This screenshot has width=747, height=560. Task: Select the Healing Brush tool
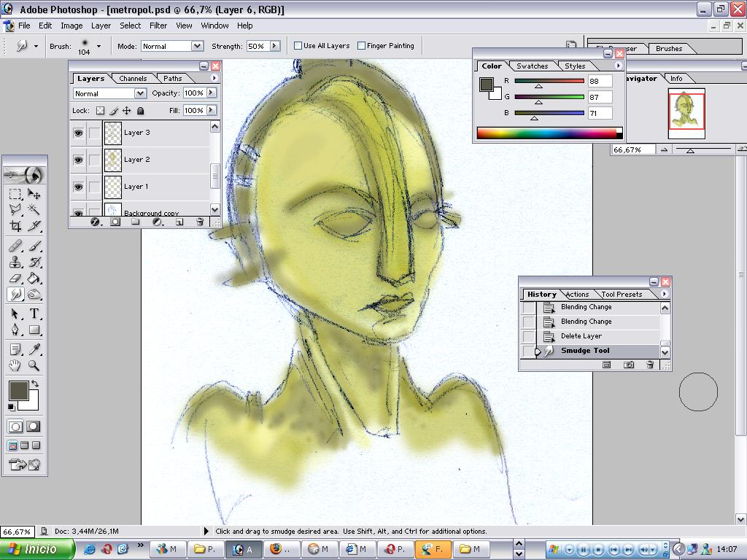coord(15,246)
